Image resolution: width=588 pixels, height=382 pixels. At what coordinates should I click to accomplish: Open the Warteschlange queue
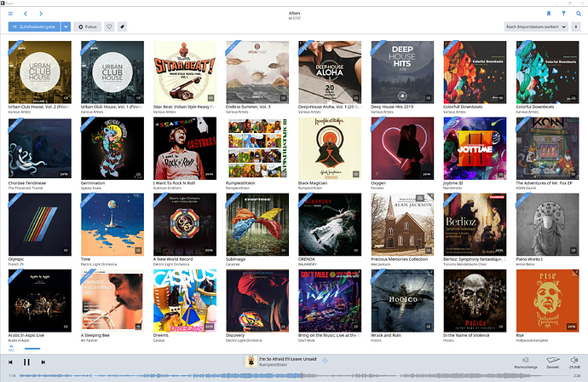pos(526,362)
